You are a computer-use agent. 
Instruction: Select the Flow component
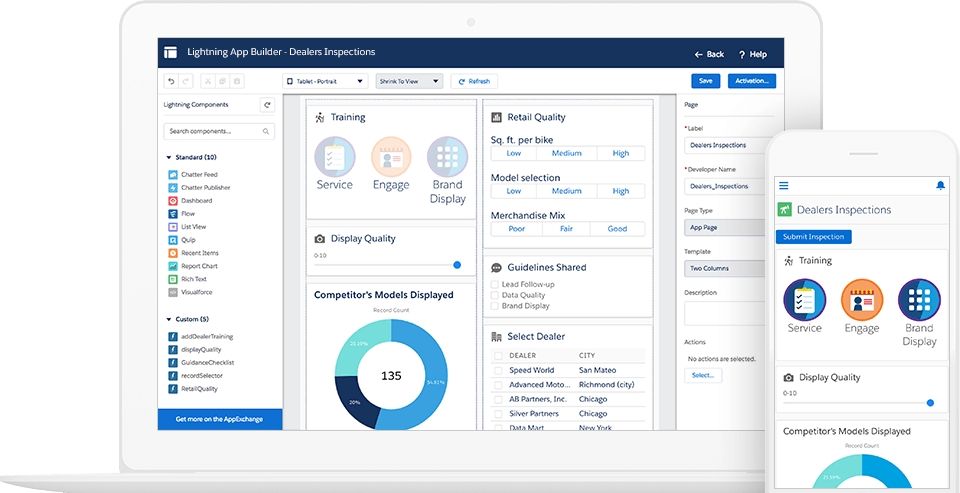click(182, 214)
